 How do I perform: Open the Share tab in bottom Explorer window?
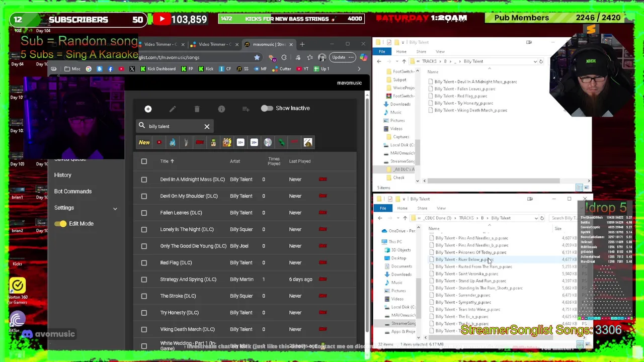422,208
